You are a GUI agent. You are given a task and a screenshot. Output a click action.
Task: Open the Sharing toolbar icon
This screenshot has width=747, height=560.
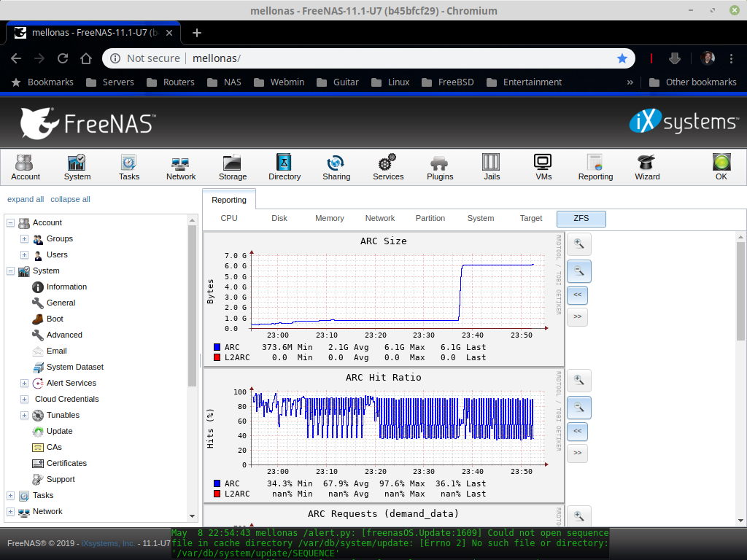click(336, 167)
